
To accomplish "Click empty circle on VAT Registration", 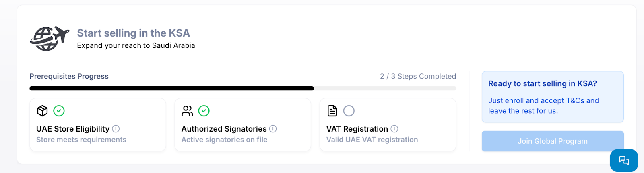I will coord(349,111).
